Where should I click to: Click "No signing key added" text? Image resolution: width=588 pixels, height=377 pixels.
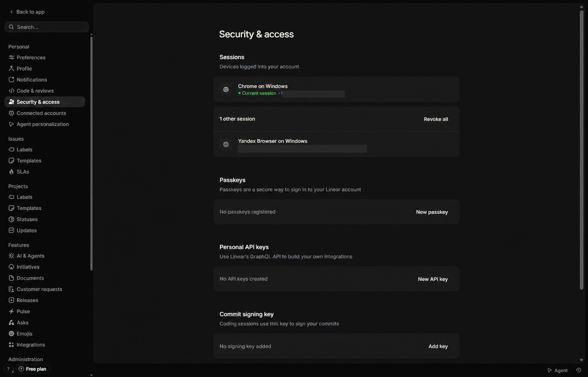pos(245,346)
